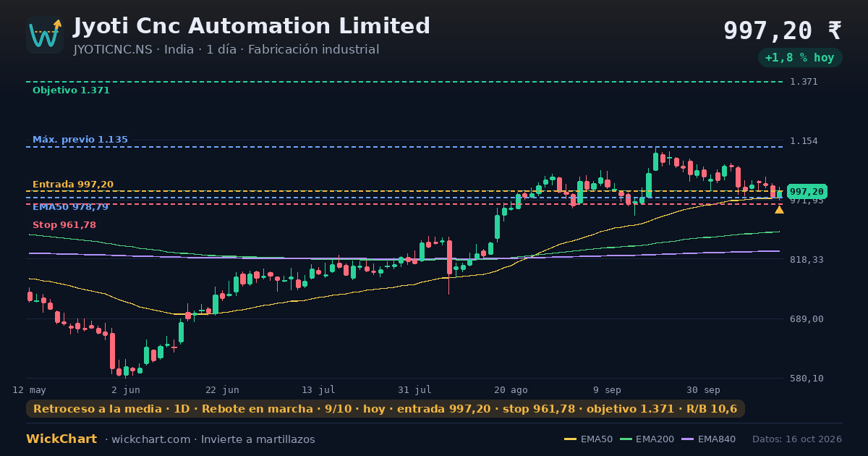Click the 30 sep date label
868x456 pixels.
(x=704, y=390)
